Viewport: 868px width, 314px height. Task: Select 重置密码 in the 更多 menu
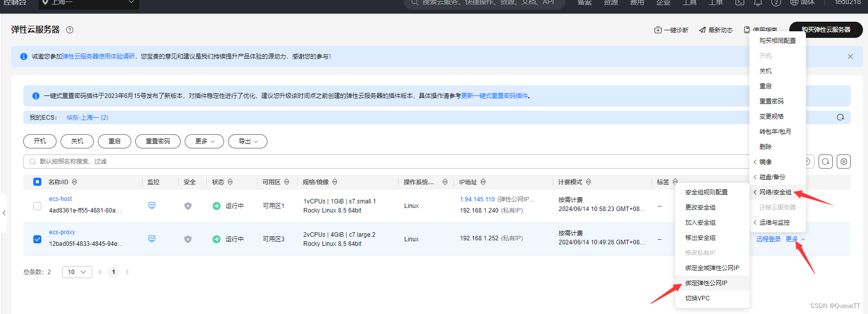[x=777, y=101]
